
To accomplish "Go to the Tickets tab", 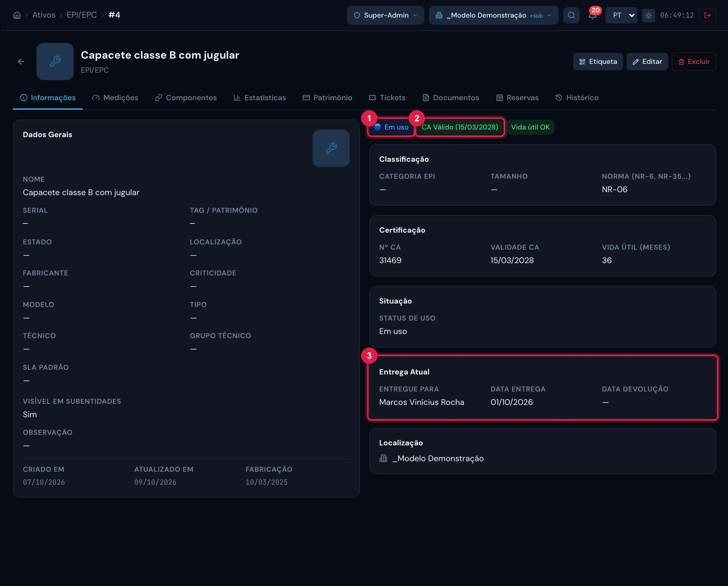I will click(x=387, y=98).
